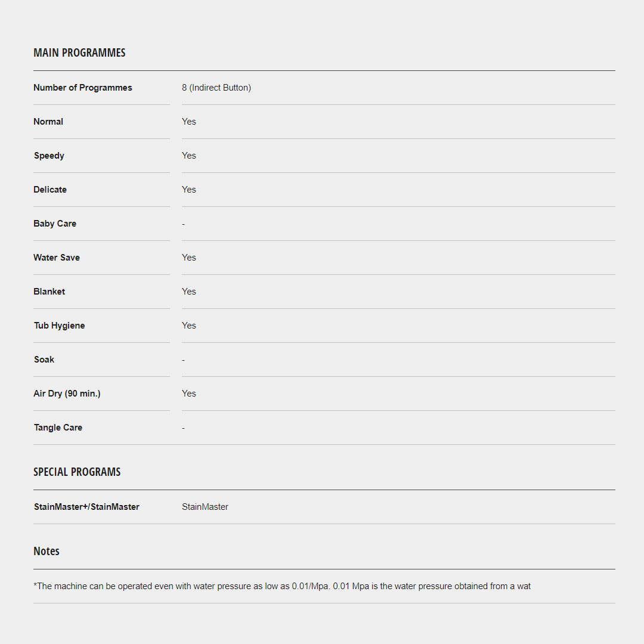
Task: Click the Speedy programme label
Action: (49, 156)
